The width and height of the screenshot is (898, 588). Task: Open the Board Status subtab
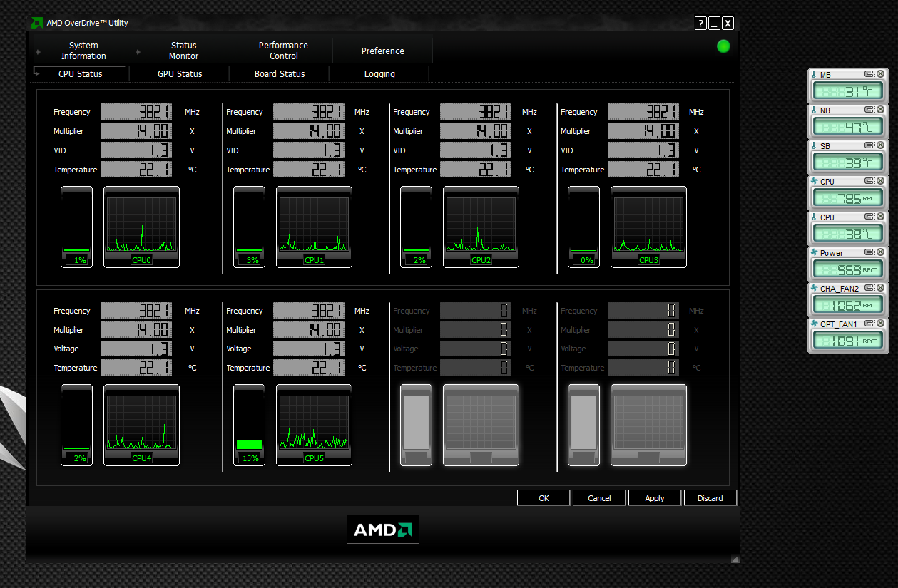(x=280, y=73)
